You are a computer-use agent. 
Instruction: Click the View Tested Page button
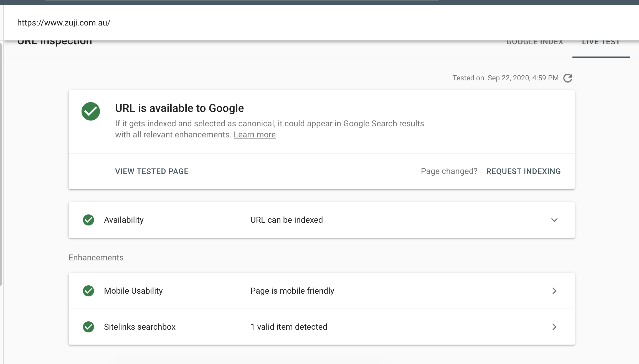point(152,171)
